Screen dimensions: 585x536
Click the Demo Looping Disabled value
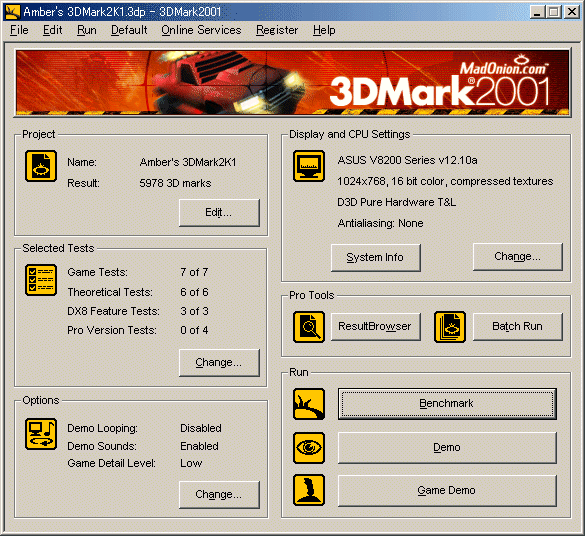click(201, 428)
